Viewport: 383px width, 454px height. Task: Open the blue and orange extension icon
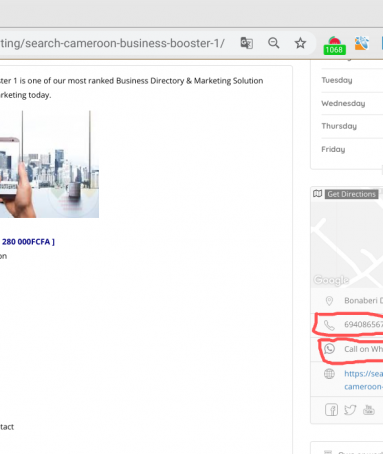pos(362,43)
